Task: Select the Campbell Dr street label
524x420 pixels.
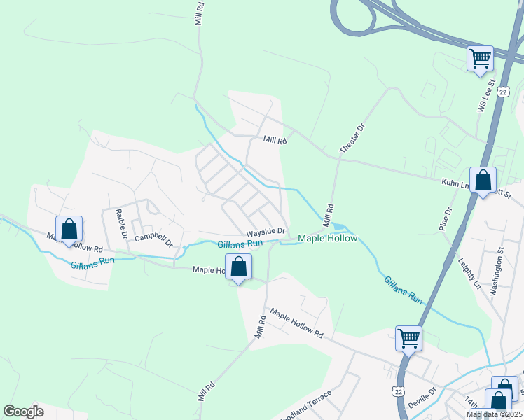Action: point(153,239)
